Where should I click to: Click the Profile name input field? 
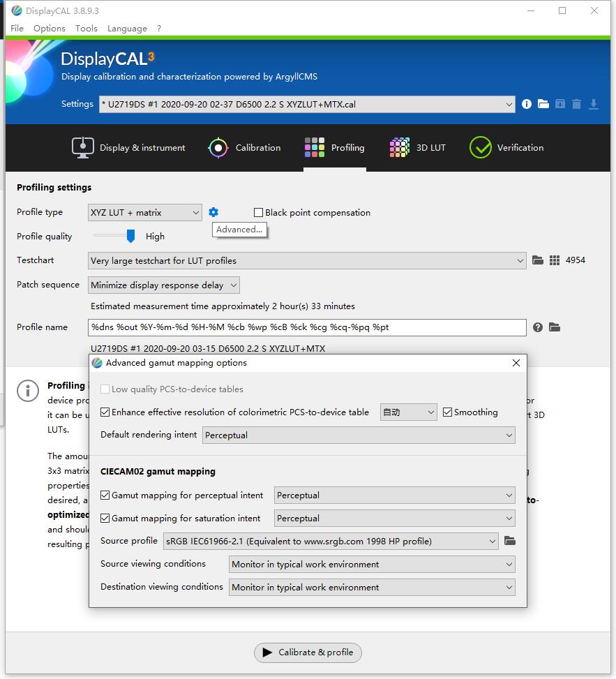[x=307, y=327]
